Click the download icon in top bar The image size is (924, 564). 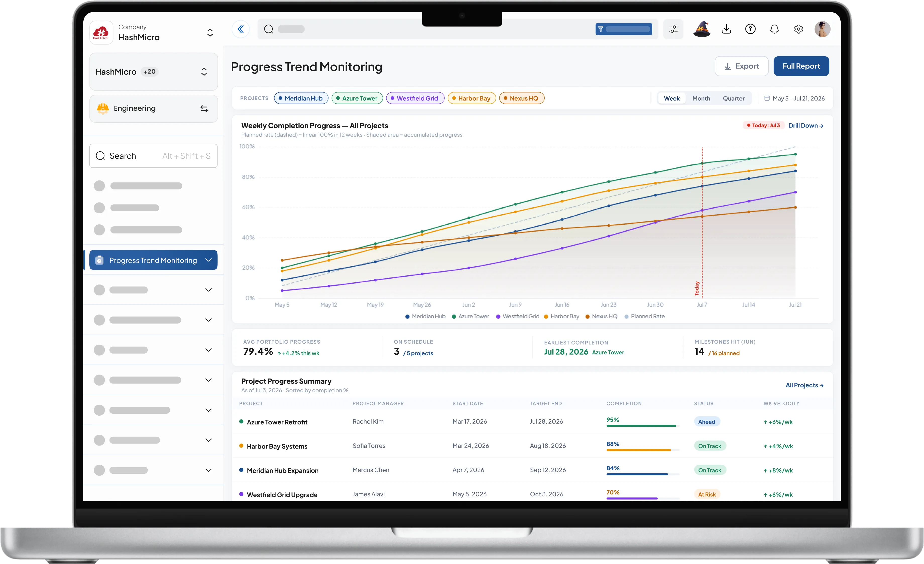click(726, 29)
